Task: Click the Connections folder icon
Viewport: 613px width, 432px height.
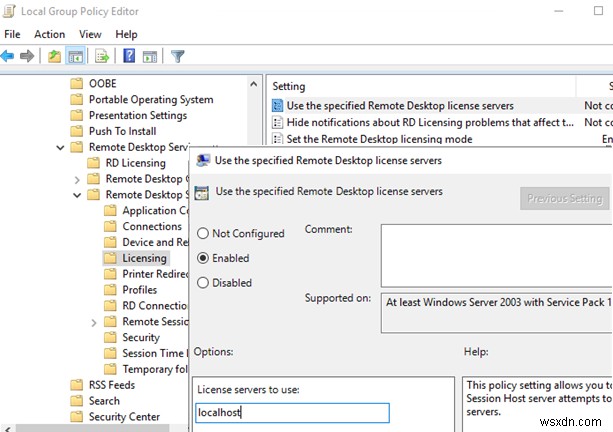Action: point(110,226)
